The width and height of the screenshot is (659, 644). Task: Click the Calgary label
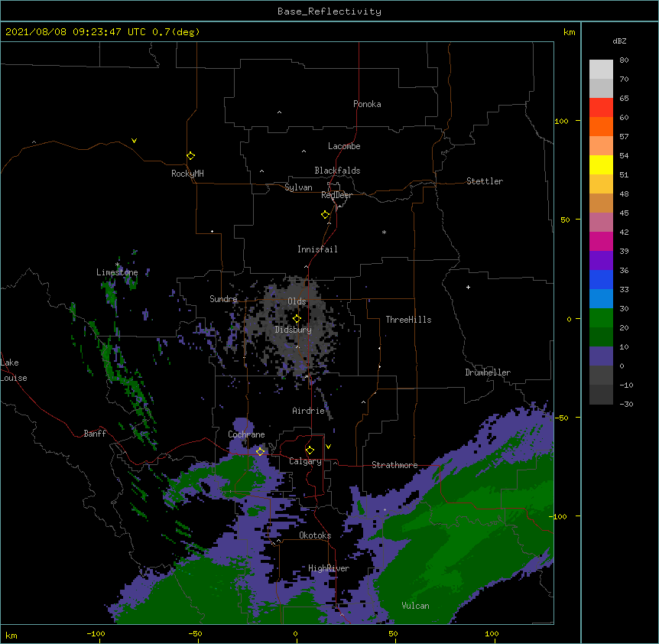click(x=305, y=461)
